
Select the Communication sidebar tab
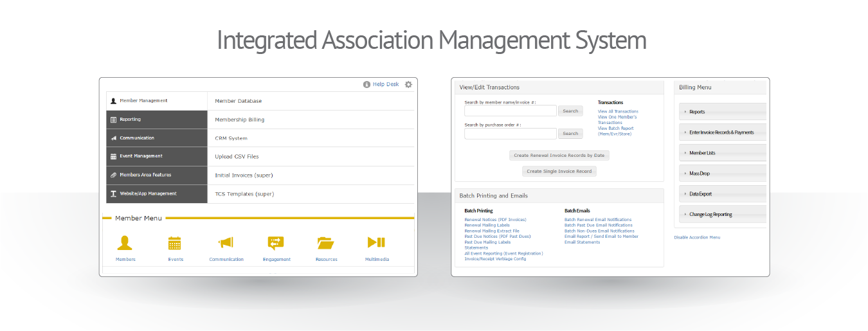pyautogui.click(x=157, y=138)
